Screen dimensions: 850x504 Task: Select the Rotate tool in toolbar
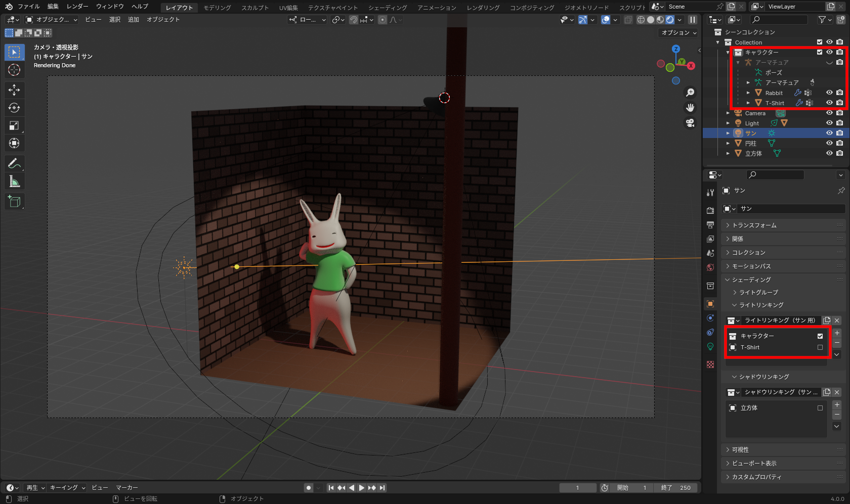[14, 108]
